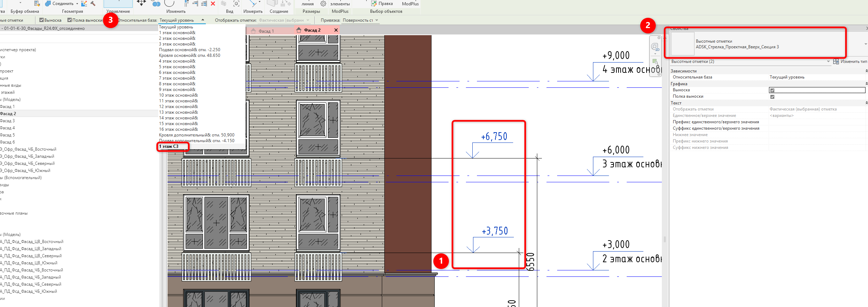This screenshot has height=307, width=868.
Task: Open Фасад 6 in project browser
Action: 7,142
